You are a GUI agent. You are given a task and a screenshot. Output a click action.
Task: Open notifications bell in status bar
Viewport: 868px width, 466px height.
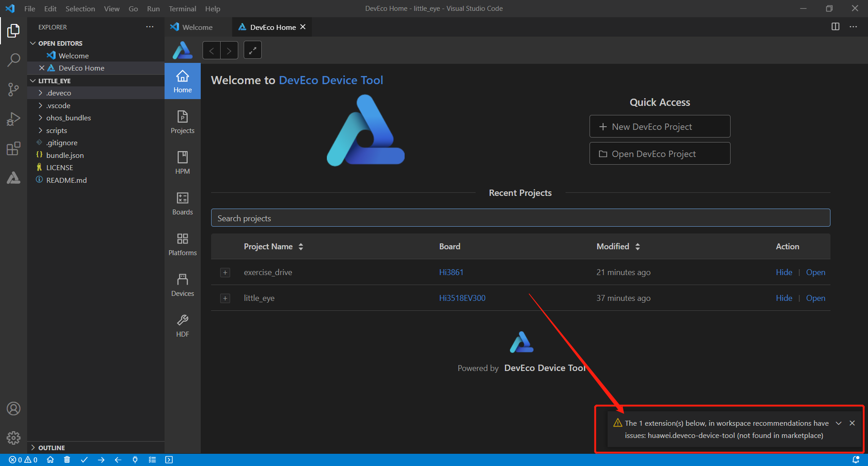click(x=856, y=460)
